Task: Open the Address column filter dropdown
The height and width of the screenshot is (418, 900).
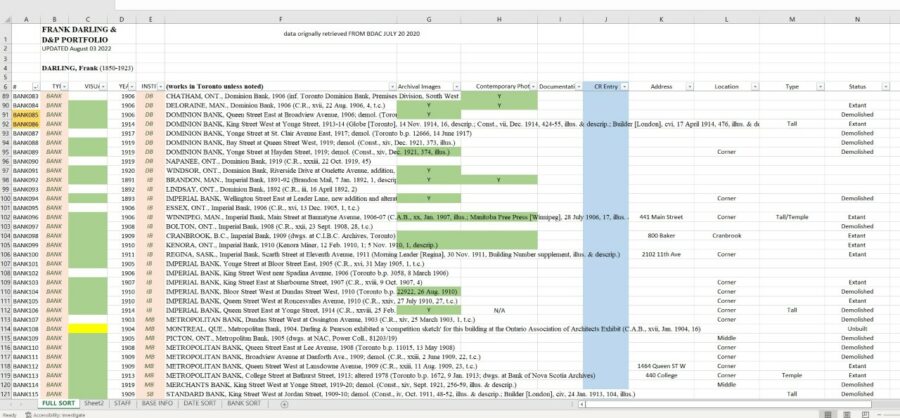Action: tap(690, 87)
